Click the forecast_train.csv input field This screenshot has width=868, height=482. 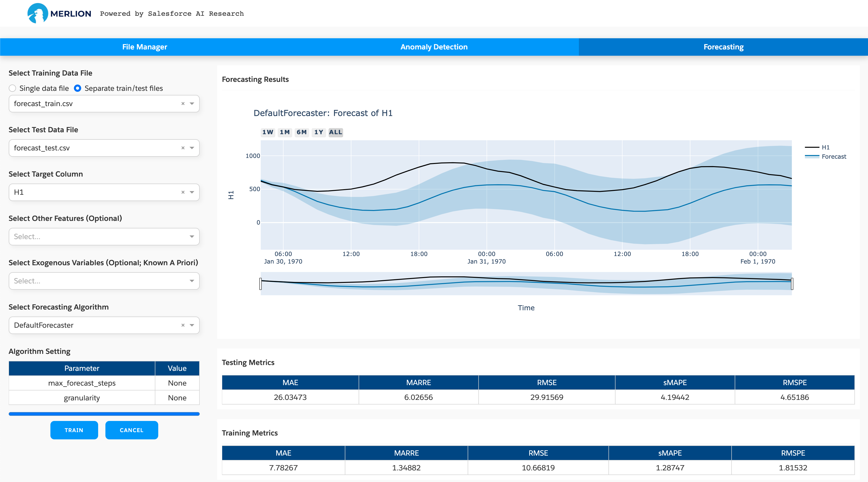(104, 103)
